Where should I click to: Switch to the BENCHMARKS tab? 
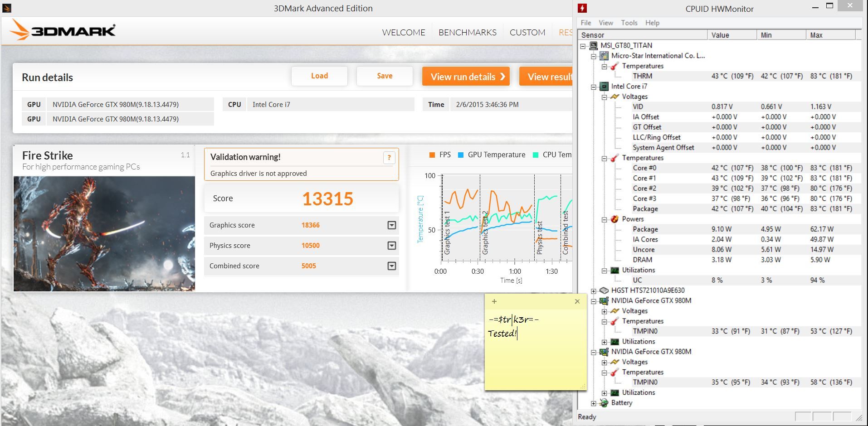tap(468, 32)
